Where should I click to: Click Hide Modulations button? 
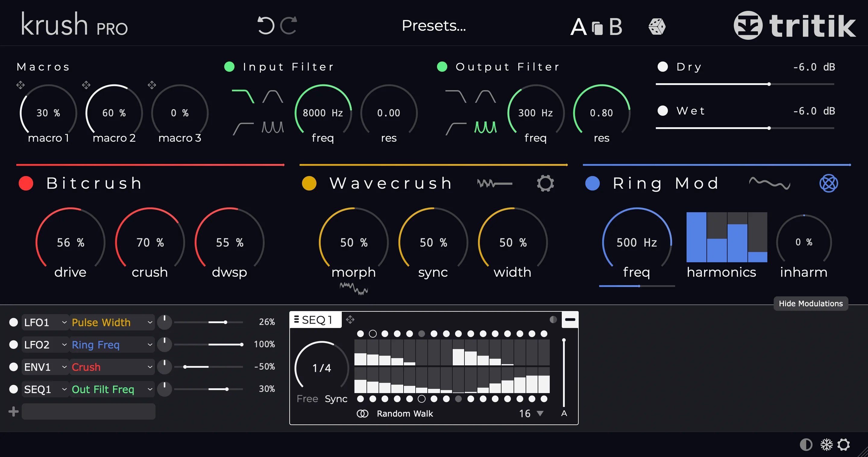click(x=811, y=303)
